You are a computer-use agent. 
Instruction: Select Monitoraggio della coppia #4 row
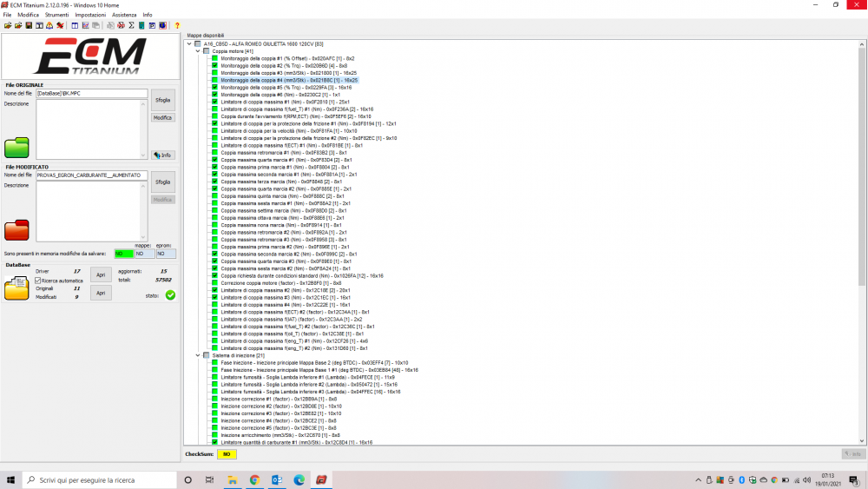click(x=289, y=80)
